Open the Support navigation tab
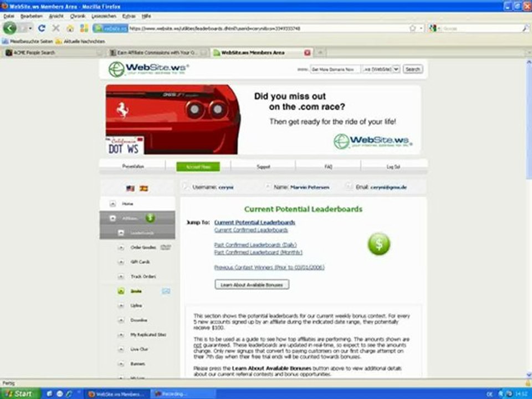The height and width of the screenshot is (399, 532). coord(263,167)
